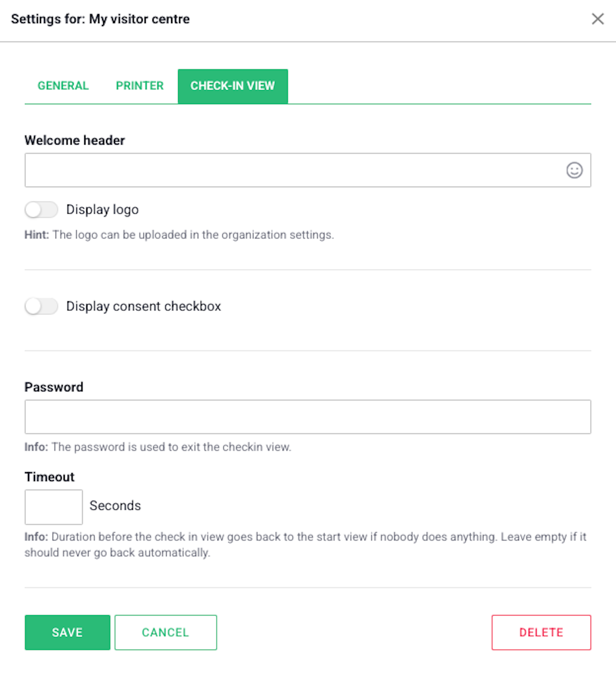Click the 'Settings for: My visitor centre' title

(101, 19)
